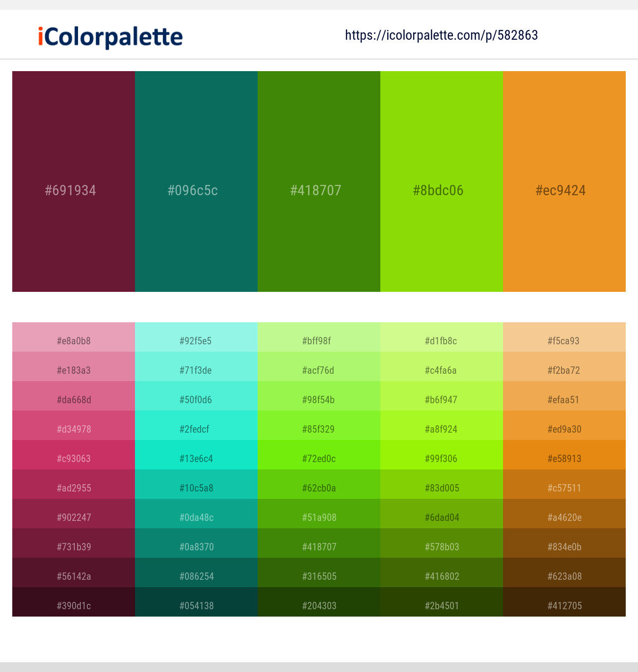Viewport: 638px width, 672px height.
Task: Pick the #92f5e5 light aqua shade
Action: [196, 337]
